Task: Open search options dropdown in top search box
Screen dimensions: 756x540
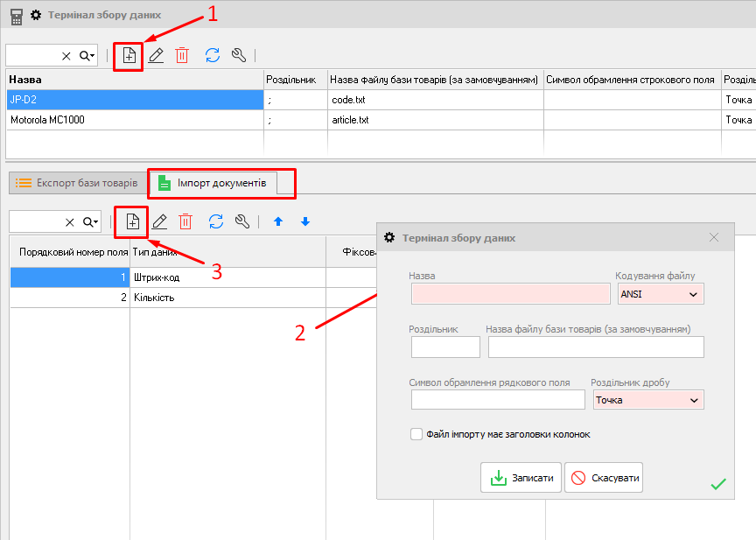Action: pos(88,55)
